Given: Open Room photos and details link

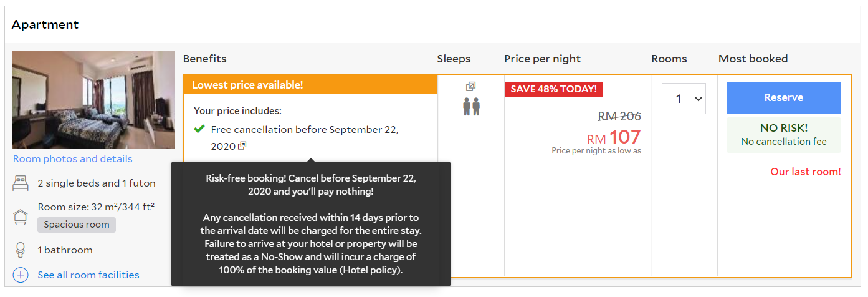Looking at the screenshot, I should click(72, 159).
